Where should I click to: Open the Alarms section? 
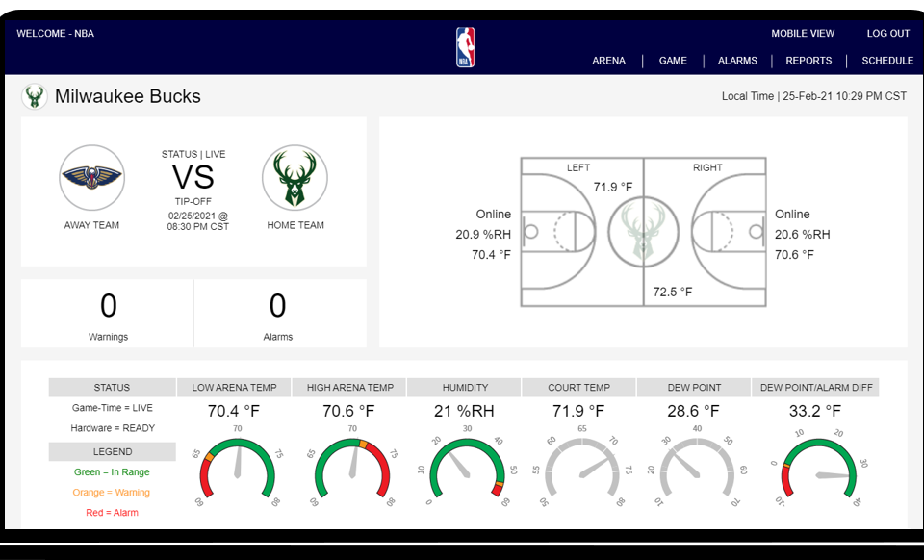[737, 61]
